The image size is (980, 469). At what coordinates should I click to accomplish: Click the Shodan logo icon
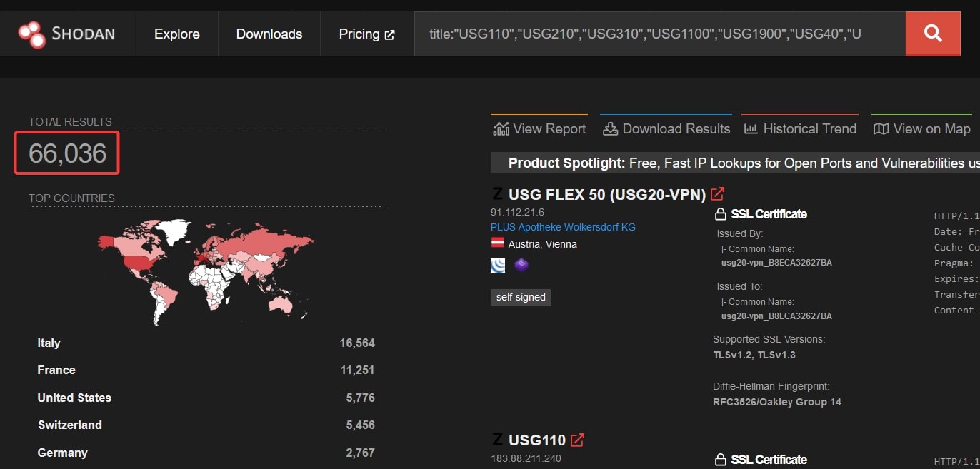pyautogui.click(x=32, y=34)
